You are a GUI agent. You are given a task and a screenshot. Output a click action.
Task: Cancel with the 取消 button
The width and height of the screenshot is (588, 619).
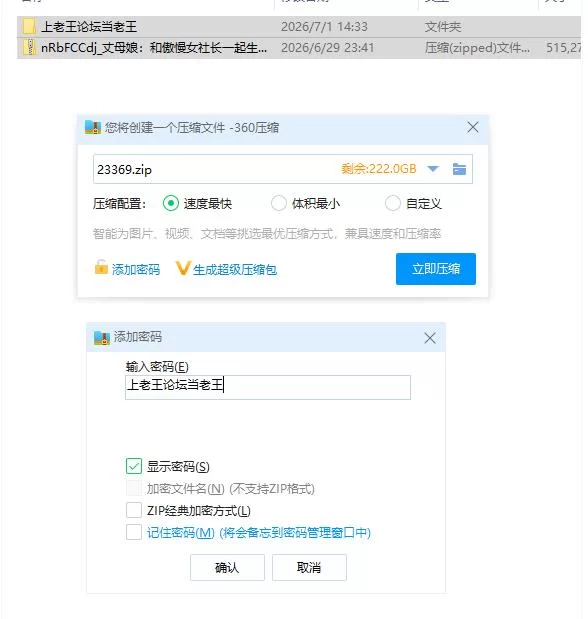click(x=309, y=568)
